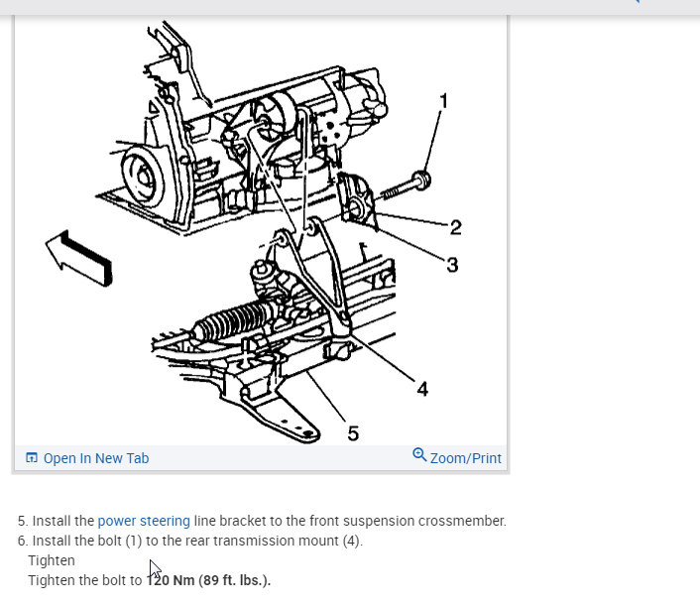Click step 5 text "front suspension crossmember"
Image resolution: width=700 pixels, height=607 pixels.
[x=408, y=521]
